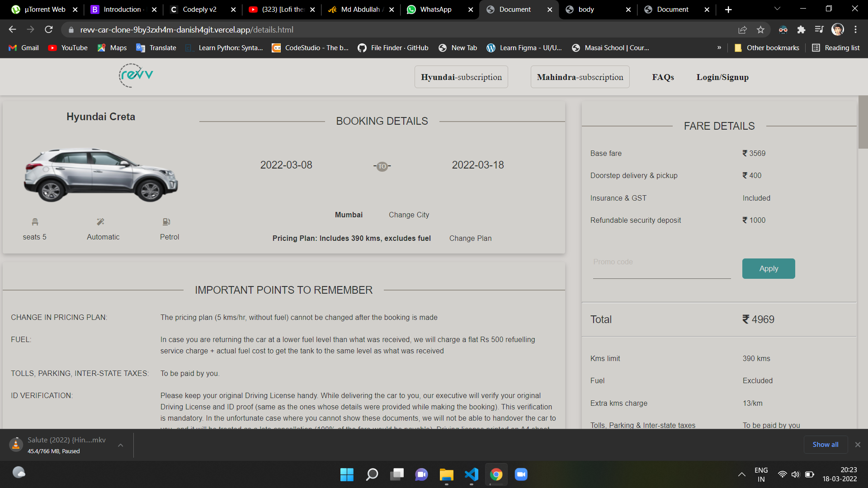Open Maps bookmark
Image resolution: width=868 pixels, height=488 pixels.
(112, 48)
